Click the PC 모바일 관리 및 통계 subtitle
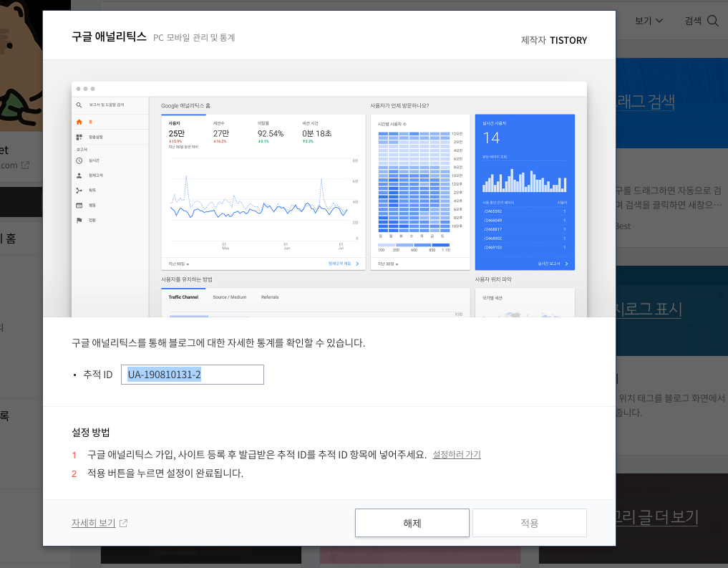The width and height of the screenshot is (728, 568). click(x=194, y=38)
